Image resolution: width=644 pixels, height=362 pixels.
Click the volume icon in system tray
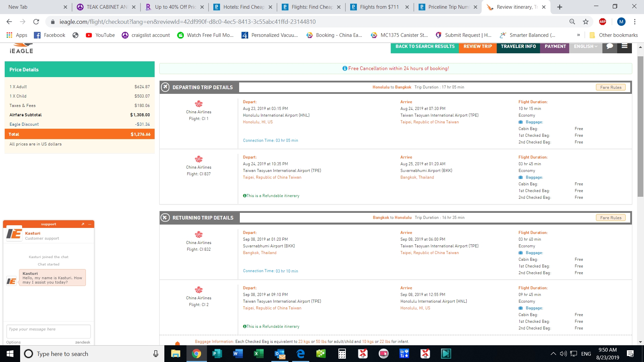point(563,354)
